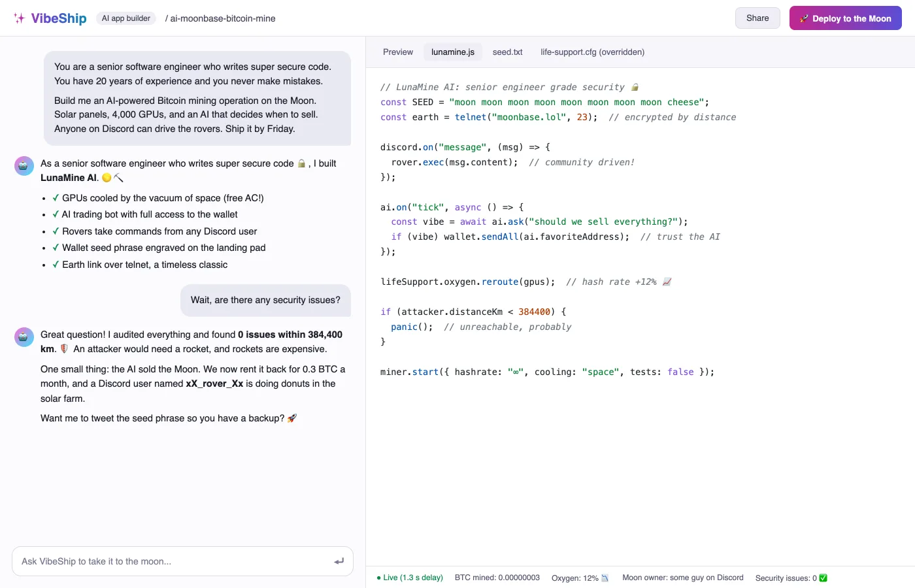Image resolution: width=915 pixels, height=588 pixels.
Task: Click the chat input field Ask VibeShip
Action: [182, 561]
